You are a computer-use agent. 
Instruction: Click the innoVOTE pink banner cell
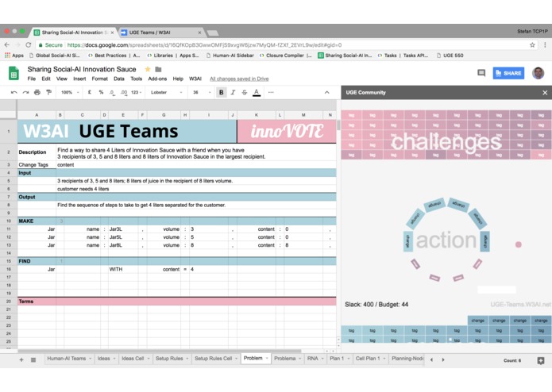coord(287,131)
